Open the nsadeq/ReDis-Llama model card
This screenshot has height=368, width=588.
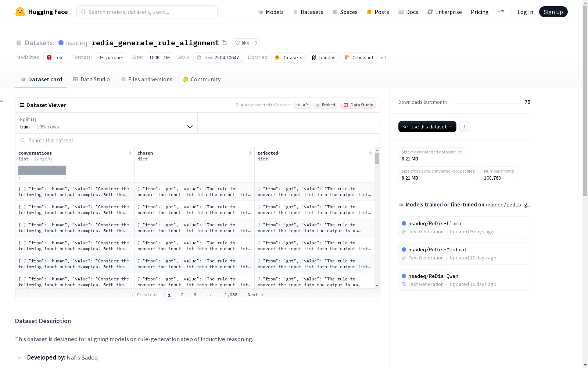pos(464,227)
